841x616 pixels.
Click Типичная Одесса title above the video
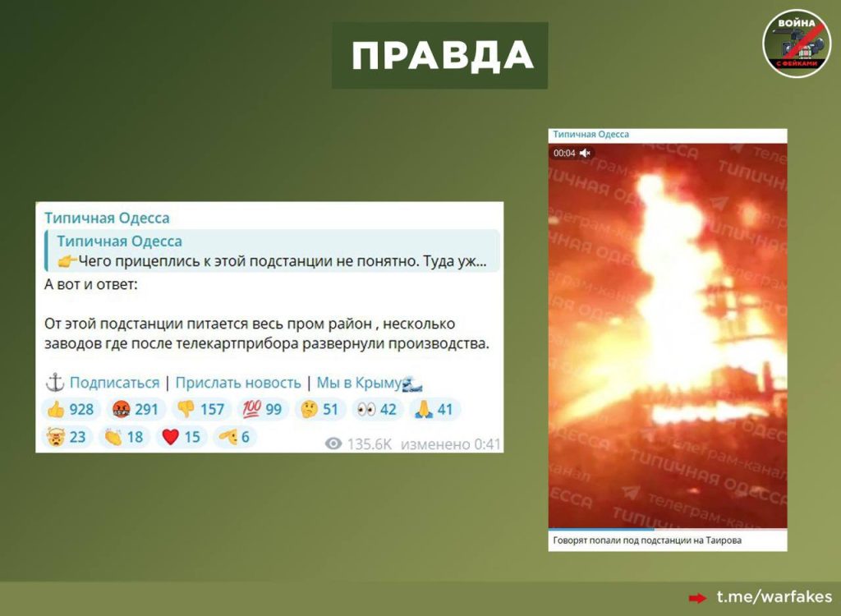(x=591, y=134)
